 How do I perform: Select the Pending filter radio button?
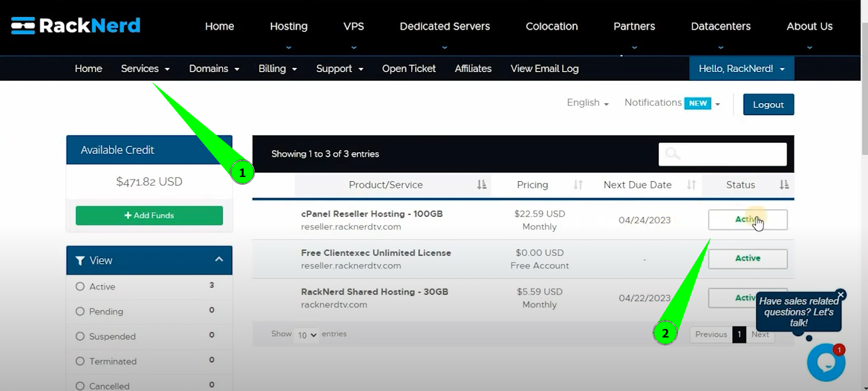pyautogui.click(x=80, y=311)
